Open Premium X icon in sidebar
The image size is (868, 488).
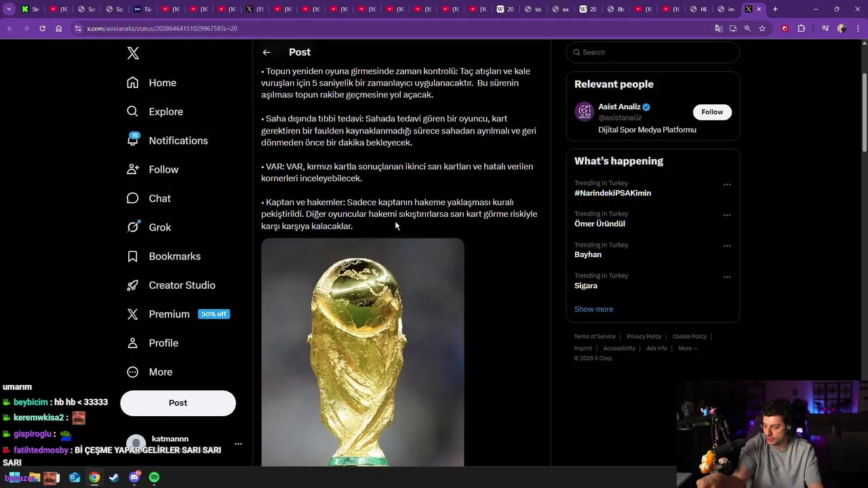[x=133, y=314]
